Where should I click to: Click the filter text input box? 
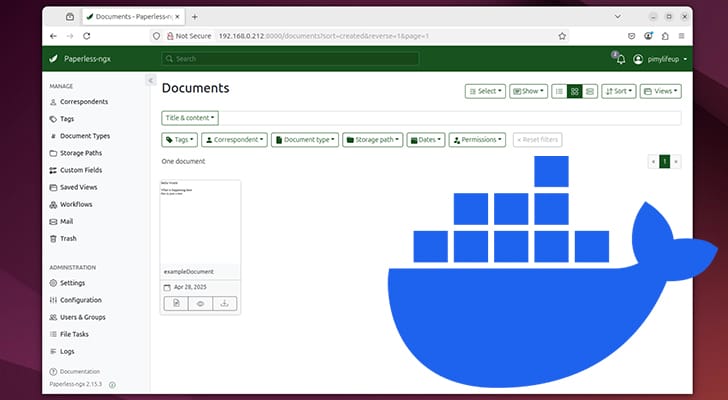click(x=449, y=118)
